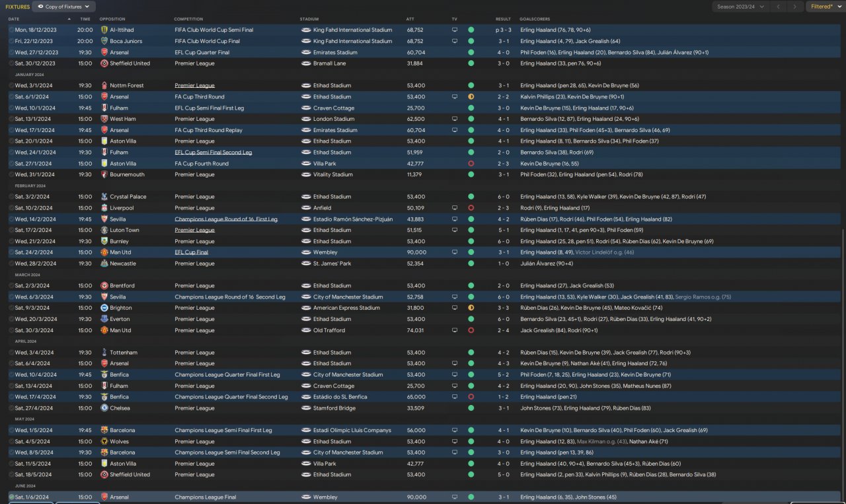Click the stadium icon beside Bramall Lane

tap(305, 63)
